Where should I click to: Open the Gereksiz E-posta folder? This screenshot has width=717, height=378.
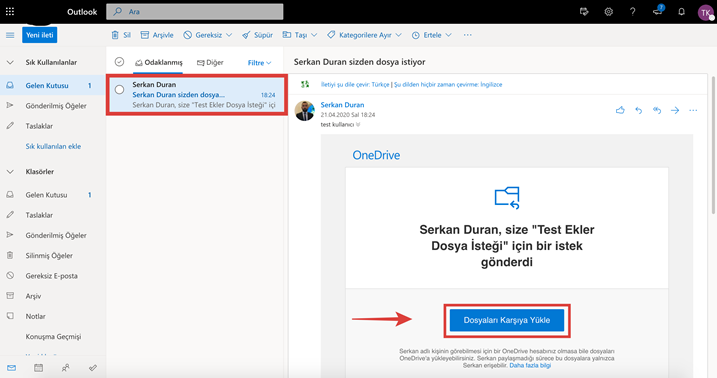(x=53, y=276)
